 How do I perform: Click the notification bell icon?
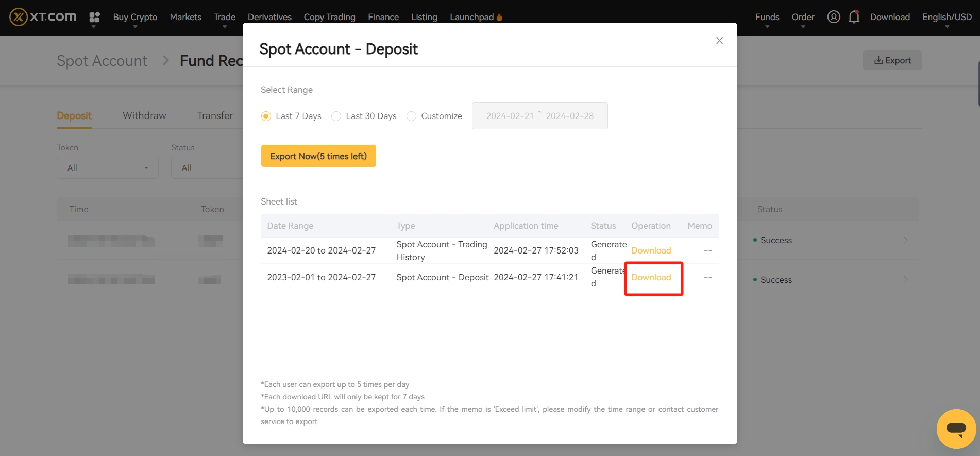[854, 17]
